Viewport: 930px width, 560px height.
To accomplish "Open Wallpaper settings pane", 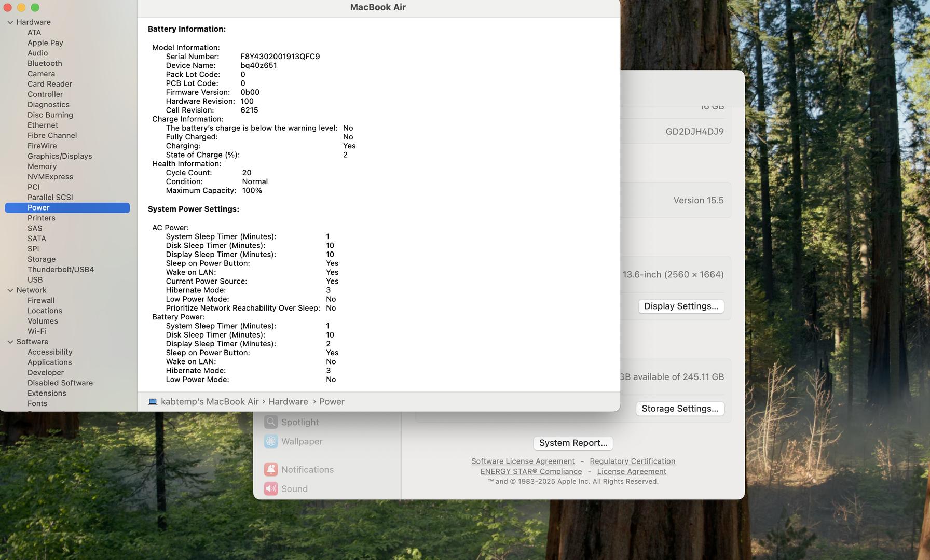I will (x=302, y=441).
